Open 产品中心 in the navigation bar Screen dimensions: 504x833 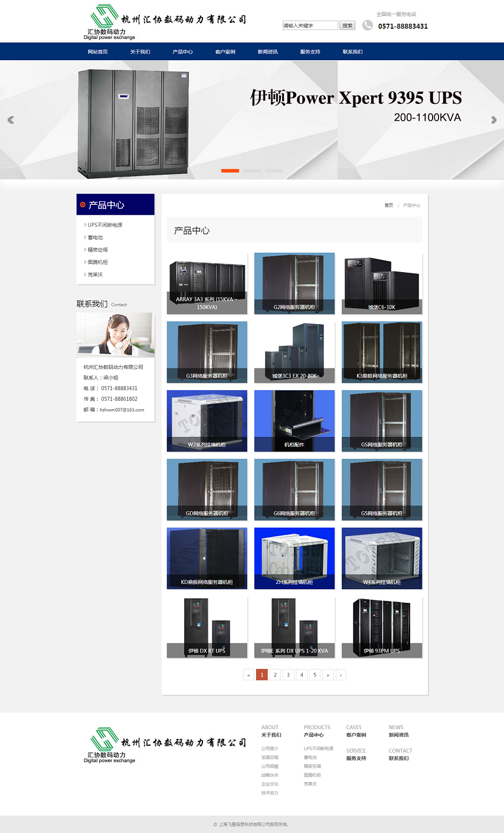point(182,52)
